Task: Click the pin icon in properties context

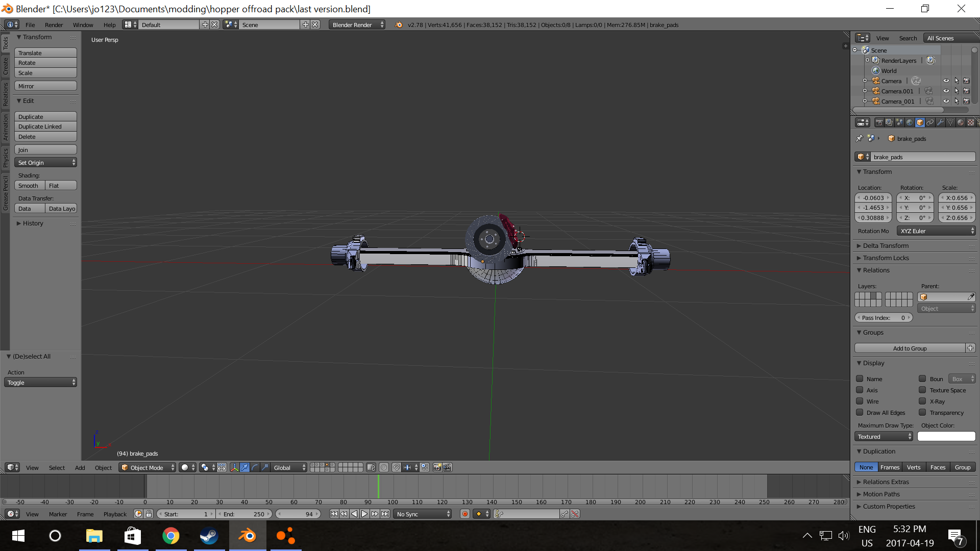Action: pyautogui.click(x=860, y=138)
